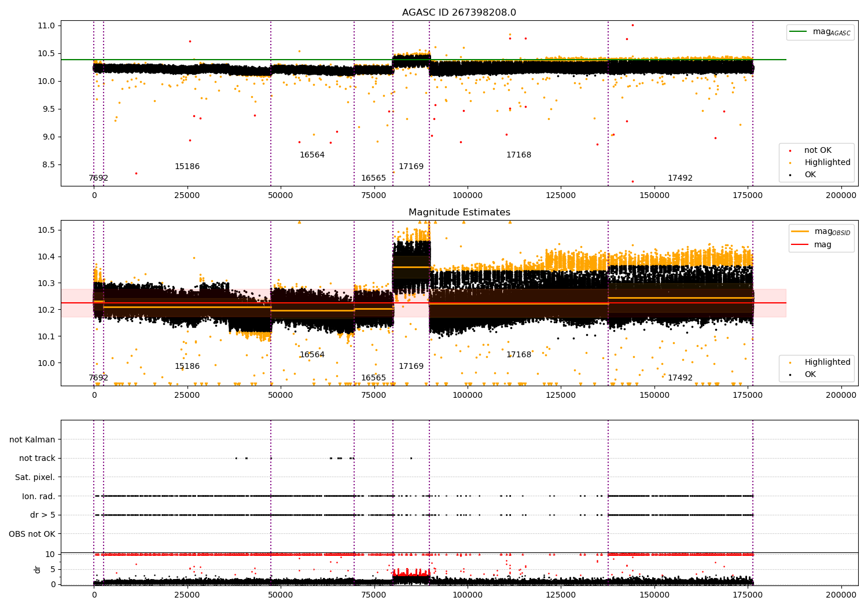868x608 pixels.
Task: Click the 200000 x-axis tick of bottom plot
Action: 841,595
